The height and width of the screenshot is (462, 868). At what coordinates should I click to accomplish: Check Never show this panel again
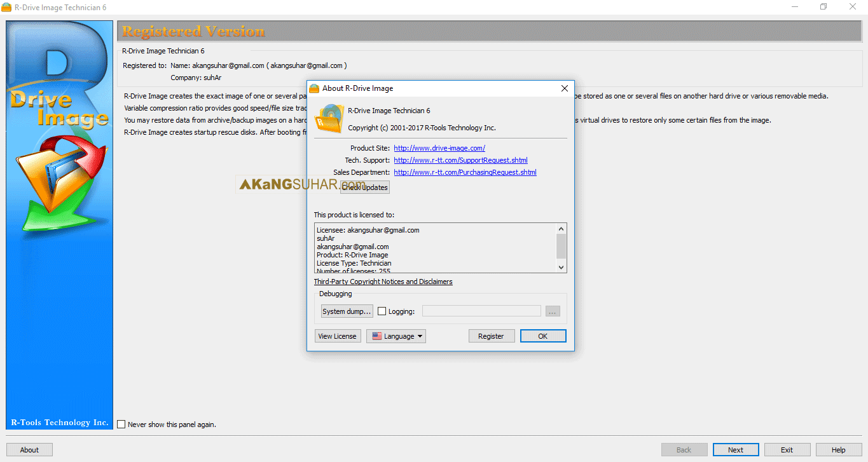pos(121,424)
